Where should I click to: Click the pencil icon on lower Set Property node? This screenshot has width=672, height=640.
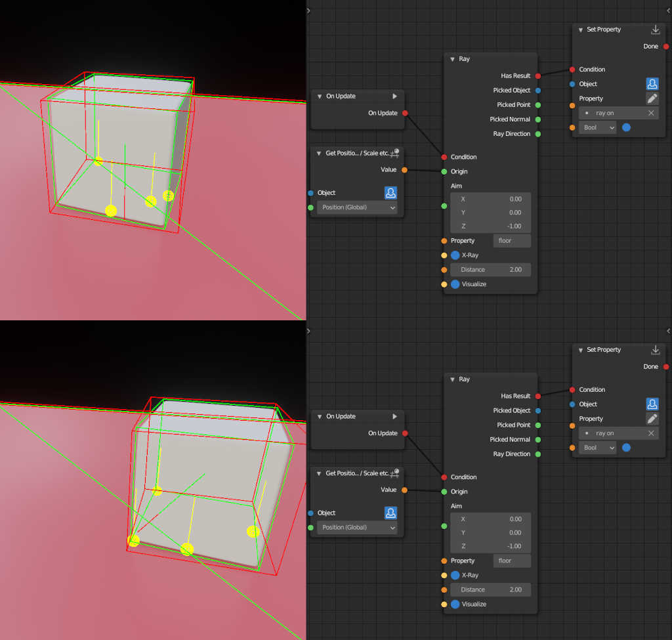652,418
